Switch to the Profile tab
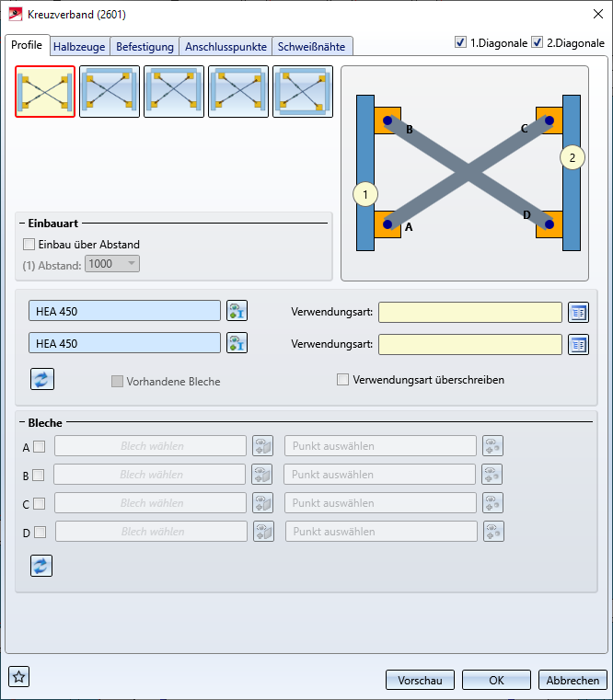The height and width of the screenshot is (700, 613). (x=27, y=45)
